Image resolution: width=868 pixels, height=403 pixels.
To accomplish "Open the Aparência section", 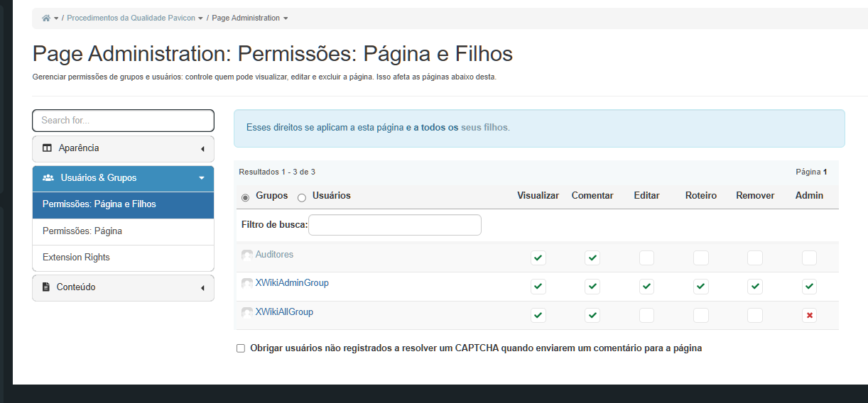I will (x=123, y=149).
